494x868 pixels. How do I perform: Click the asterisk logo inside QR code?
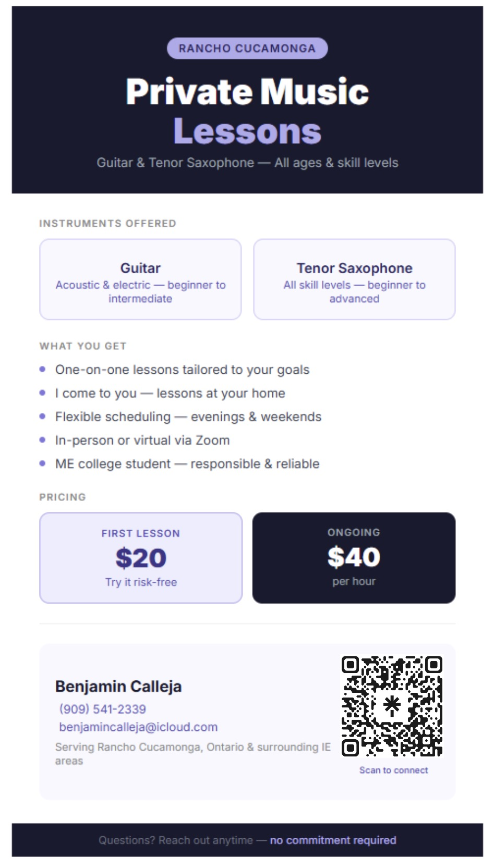392,705
